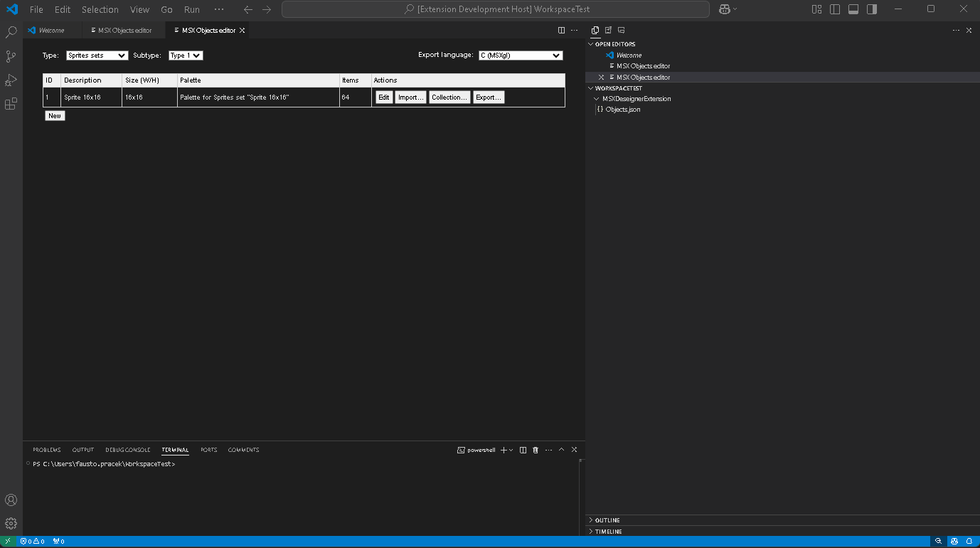Open the Source Control view

11,57
